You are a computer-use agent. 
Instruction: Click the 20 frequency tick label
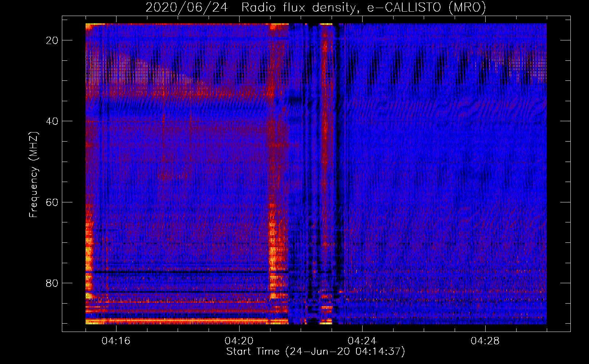tap(52, 40)
